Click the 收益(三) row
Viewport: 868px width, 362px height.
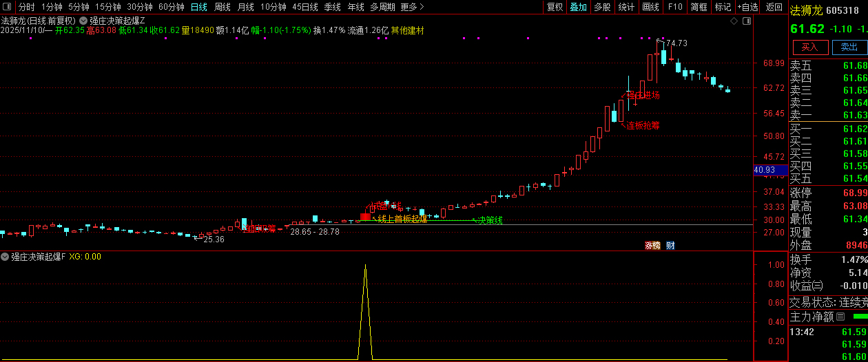(x=828, y=286)
